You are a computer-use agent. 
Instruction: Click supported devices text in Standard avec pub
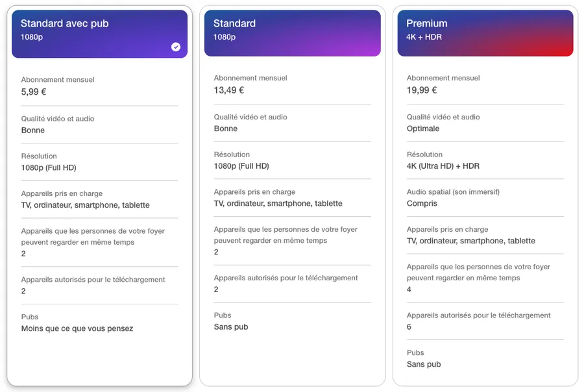click(85, 205)
